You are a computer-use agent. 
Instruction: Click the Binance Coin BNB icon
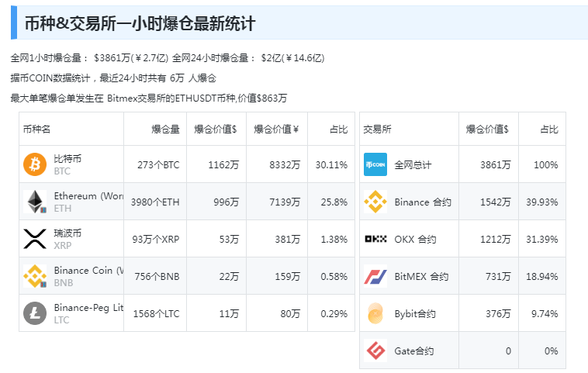(x=35, y=276)
